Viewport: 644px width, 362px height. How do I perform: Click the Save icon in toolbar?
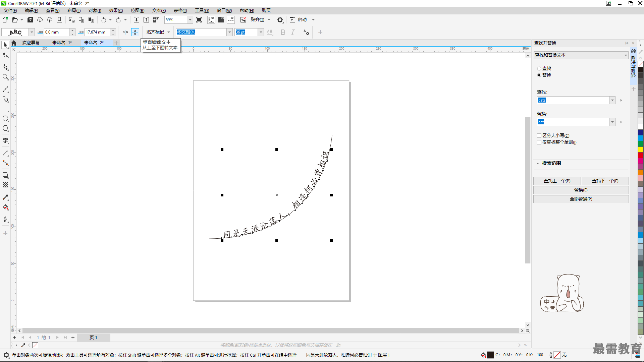point(30,20)
